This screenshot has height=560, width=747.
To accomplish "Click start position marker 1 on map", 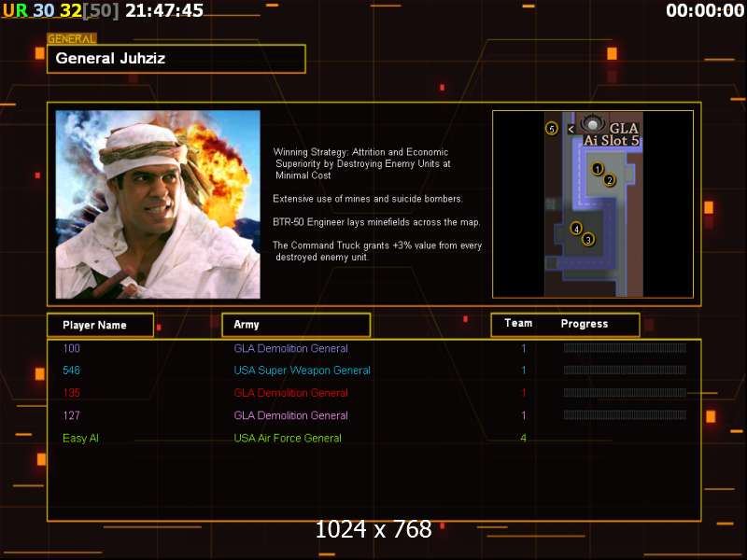I will (598, 169).
